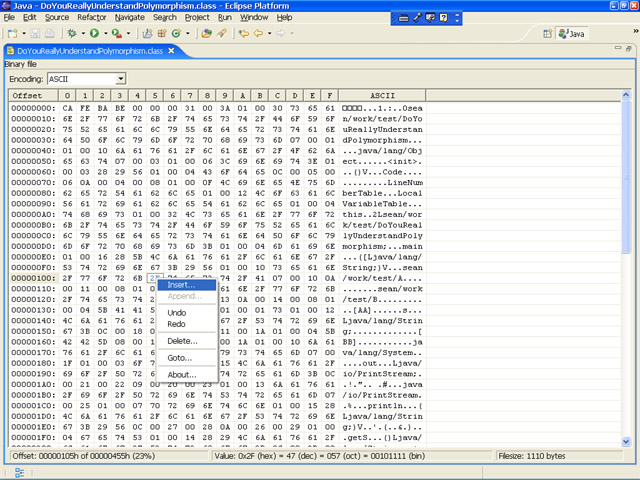
Task: Click the hex view scroll up arrow
Action: (626, 95)
